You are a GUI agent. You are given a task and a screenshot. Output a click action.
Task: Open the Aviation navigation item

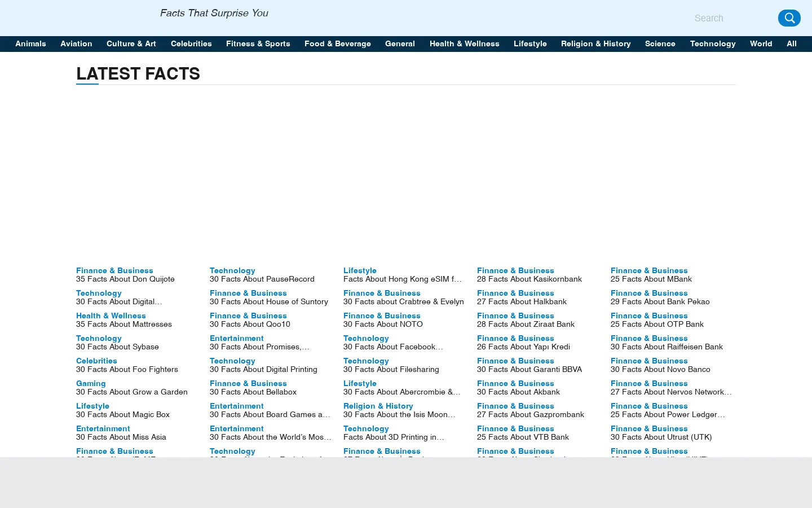(x=76, y=43)
